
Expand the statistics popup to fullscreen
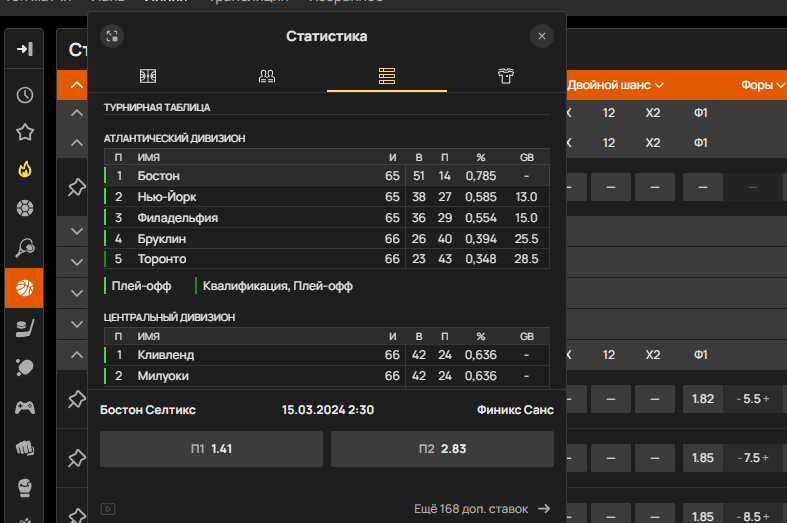click(x=112, y=36)
